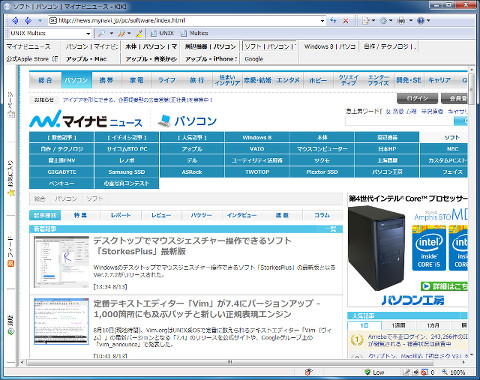
Task: Open the GIGABYTE topic link
Action: click(62, 172)
